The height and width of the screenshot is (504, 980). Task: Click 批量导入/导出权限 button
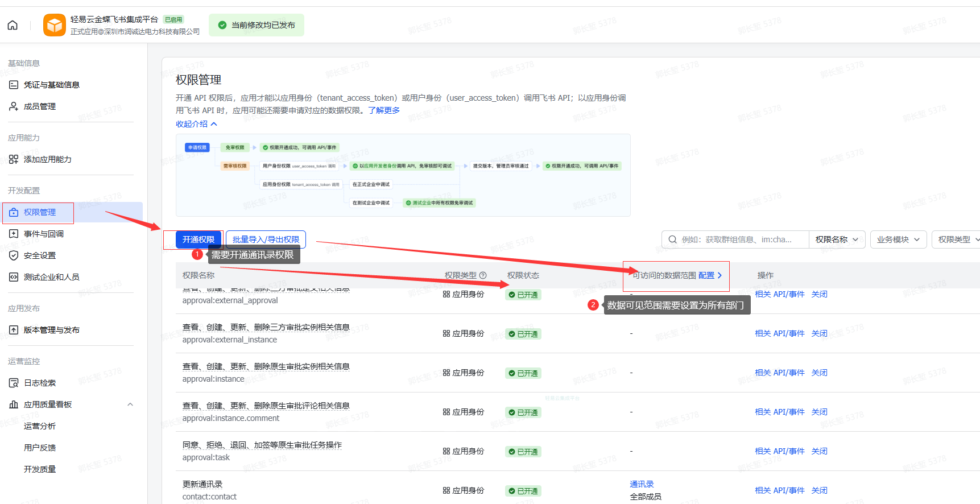tap(266, 239)
